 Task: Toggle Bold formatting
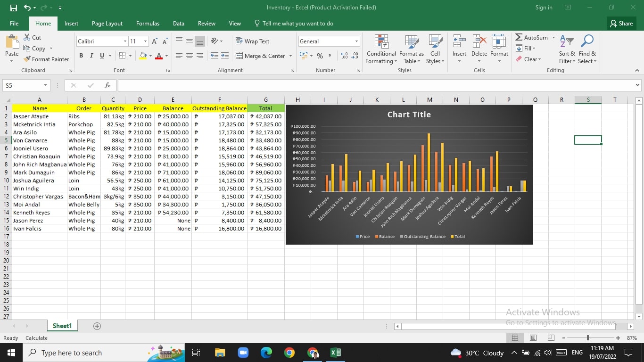pyautogui.click(x=81, y=56)
